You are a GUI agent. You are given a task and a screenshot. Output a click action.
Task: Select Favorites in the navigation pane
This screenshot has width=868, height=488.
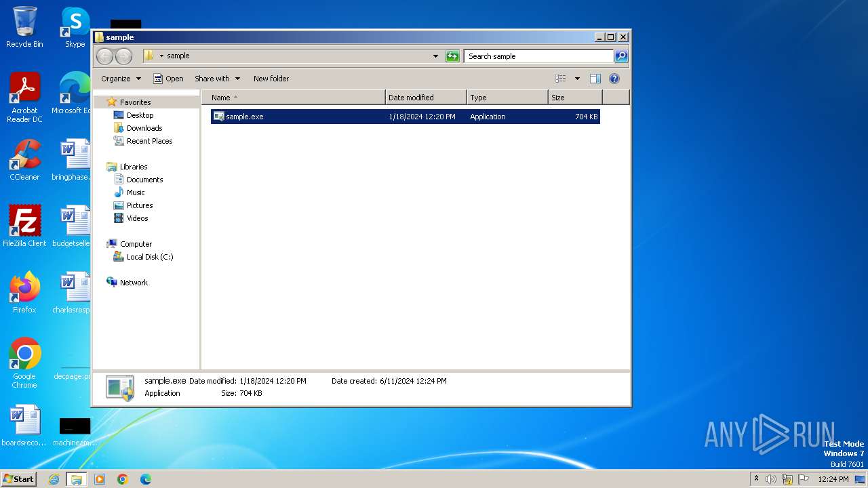(135, 102)
